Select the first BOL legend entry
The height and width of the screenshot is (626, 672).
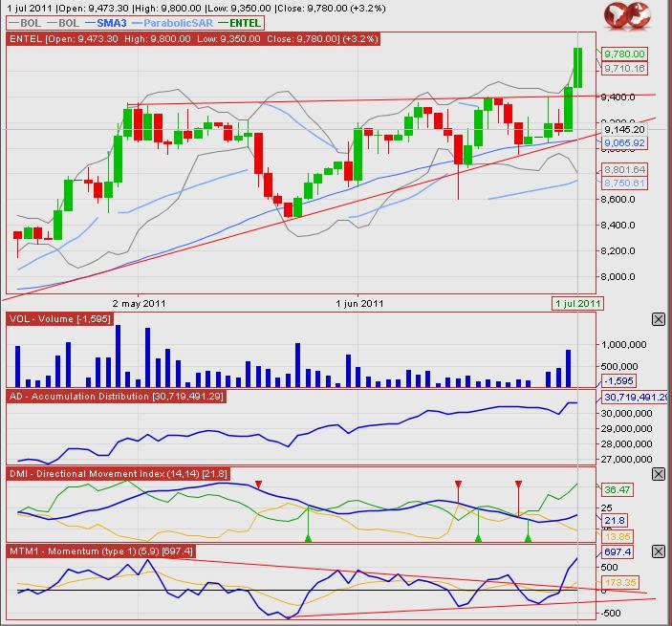[x=25, y=23]
